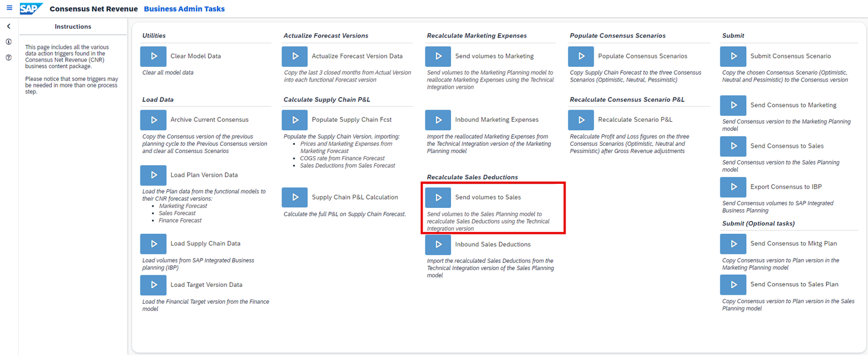The image size is (868, 355).
Task: Click the 'Clear all model data' description
Action: click(168, 73)
